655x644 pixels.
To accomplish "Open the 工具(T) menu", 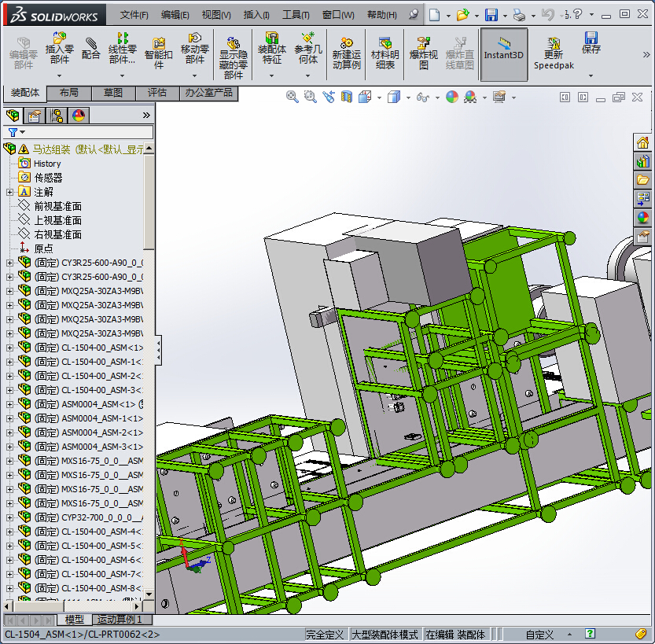I will pyautogui.click(x=296, y=15).
